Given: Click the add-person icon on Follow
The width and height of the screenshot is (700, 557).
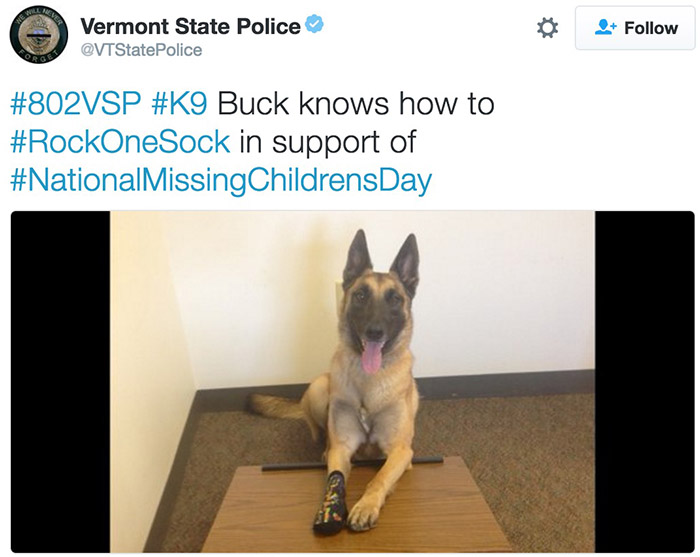Looking at the screenshot, I should click(x=605, y=28).
